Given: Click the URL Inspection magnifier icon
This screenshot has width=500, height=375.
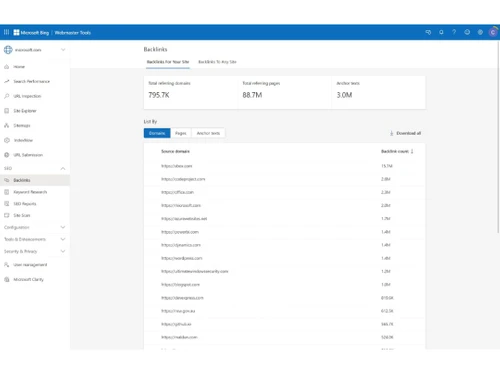Looking at the screenshot, I should tap(6, 96).
